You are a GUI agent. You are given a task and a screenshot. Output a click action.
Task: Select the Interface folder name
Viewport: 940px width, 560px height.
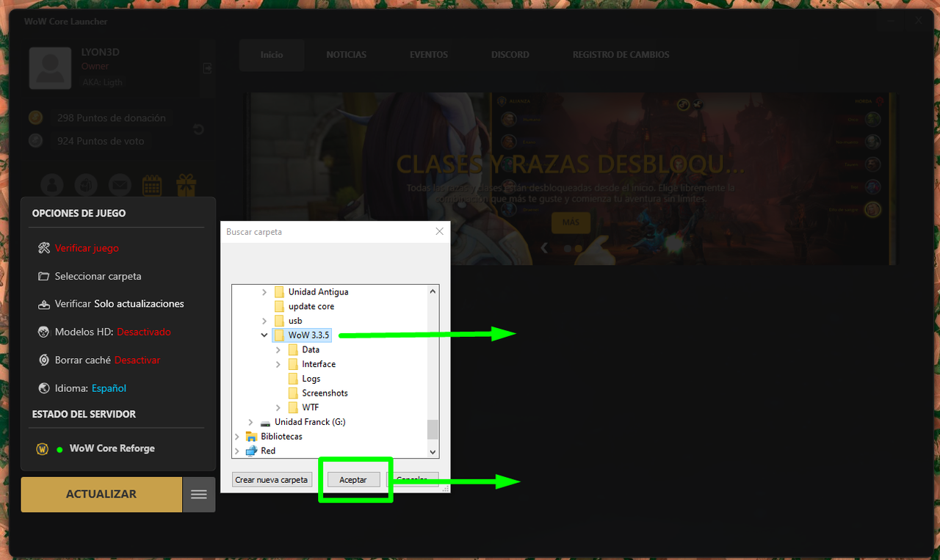pos(319,364)
